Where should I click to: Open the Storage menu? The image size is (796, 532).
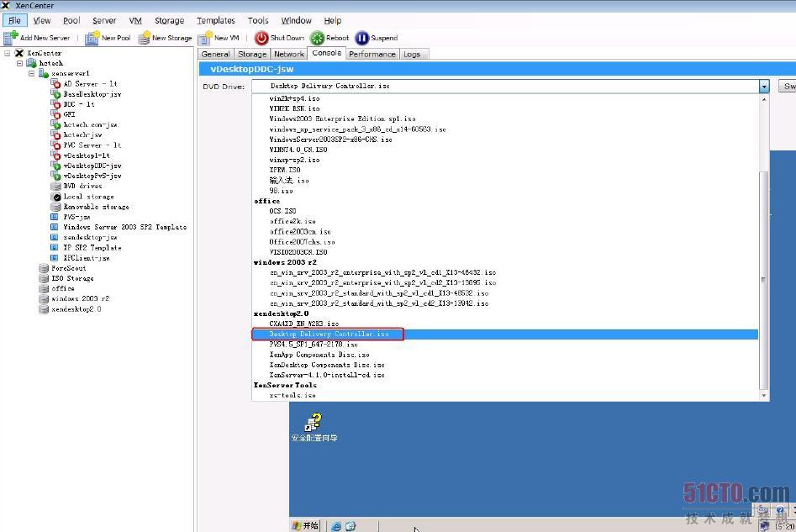tap(169, 20)
